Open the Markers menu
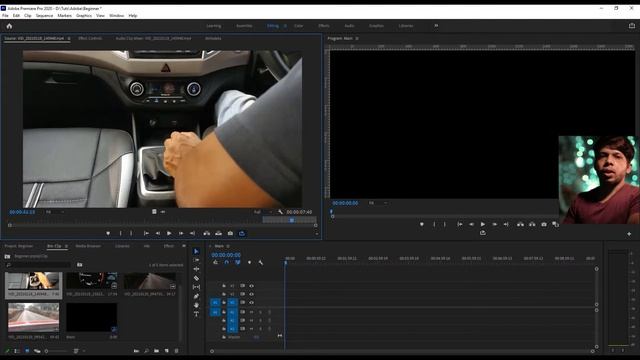Image resolution: width=640 pixels, height=360 pixels. (64, 16)
